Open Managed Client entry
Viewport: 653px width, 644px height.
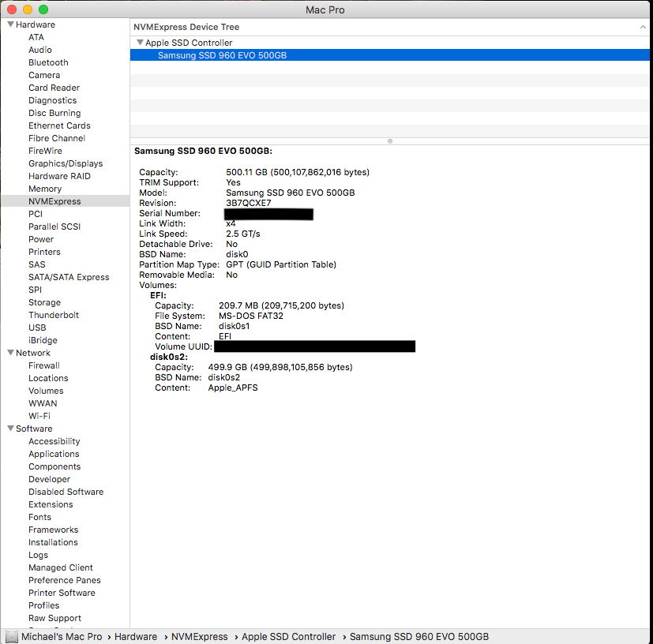point(61,567)
